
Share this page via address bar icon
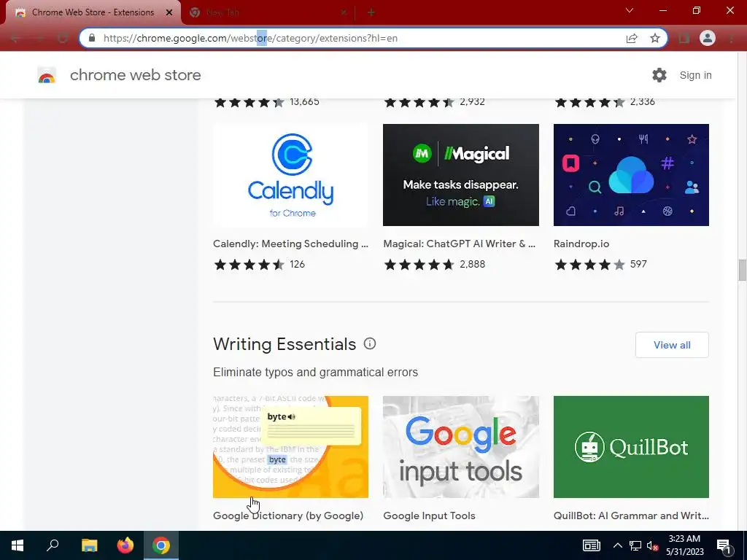click(632, 38)
